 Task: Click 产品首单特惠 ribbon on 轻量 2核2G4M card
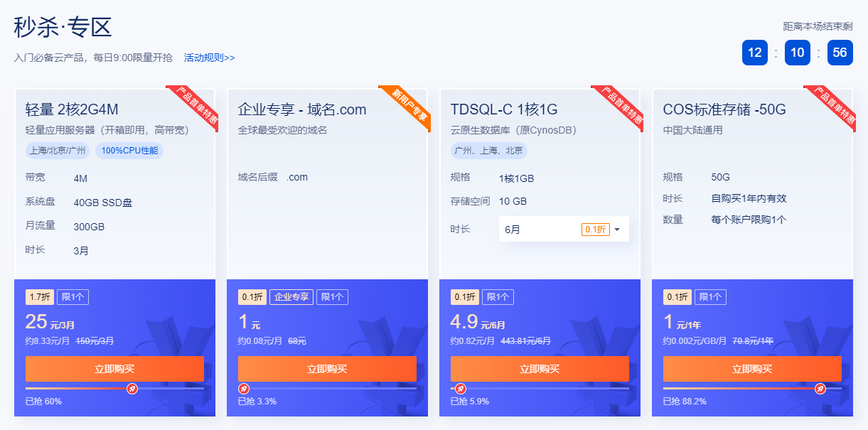pos(193,107)
